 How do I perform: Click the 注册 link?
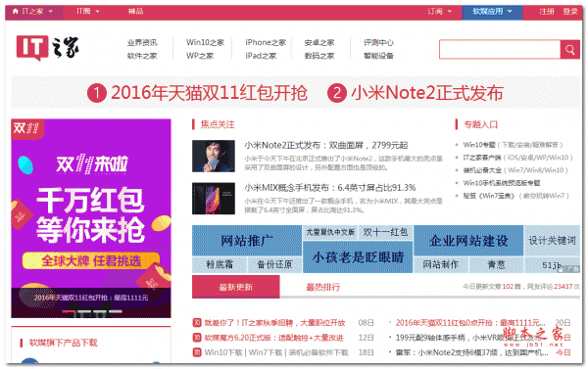[x=547, y=11]
